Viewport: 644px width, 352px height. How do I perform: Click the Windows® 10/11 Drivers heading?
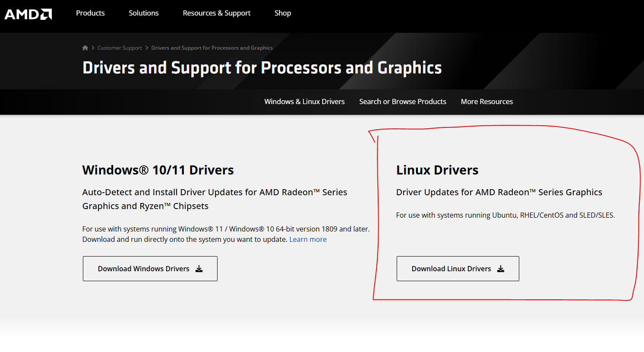coord(158,170)
